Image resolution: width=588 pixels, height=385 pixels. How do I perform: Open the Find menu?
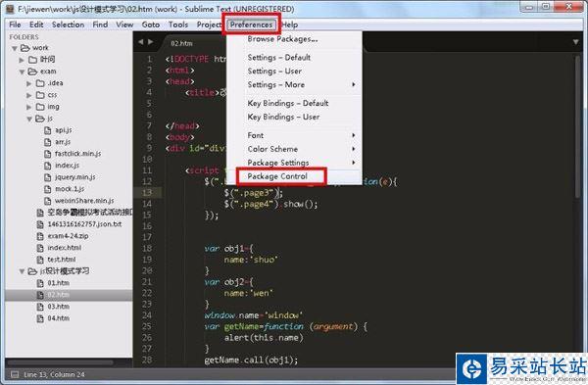100,24
